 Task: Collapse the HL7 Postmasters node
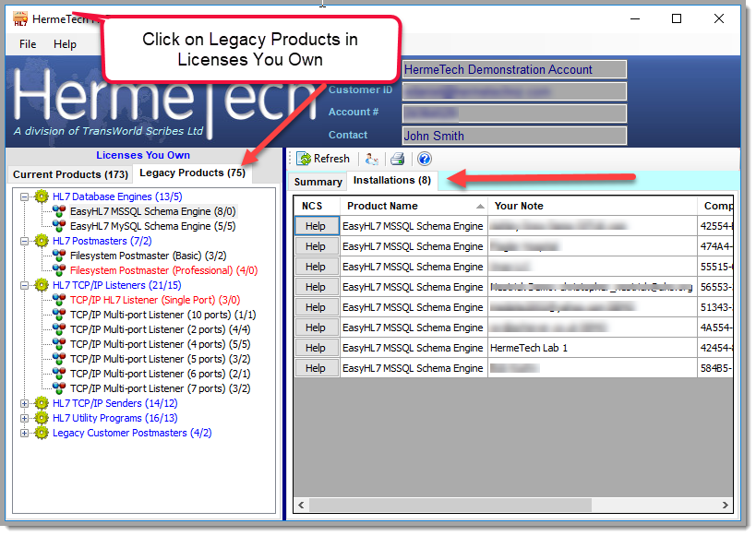[x=24, y=241]
